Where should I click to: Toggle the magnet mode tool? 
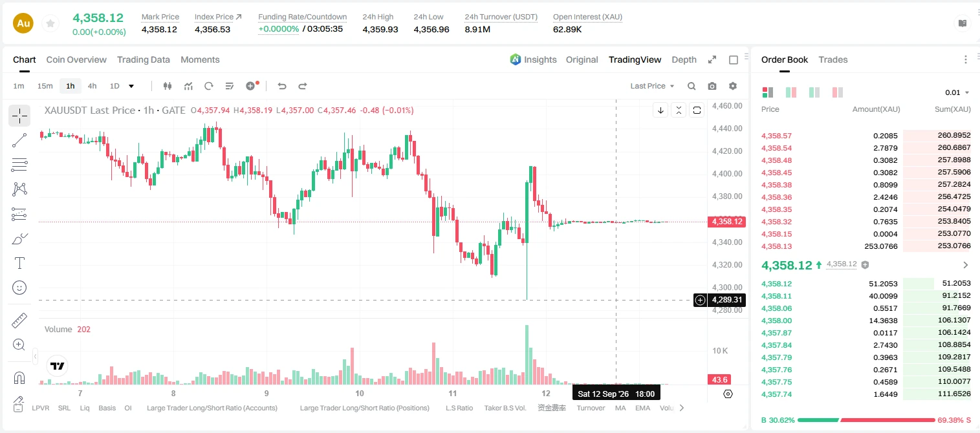click(x=19, y=378)
